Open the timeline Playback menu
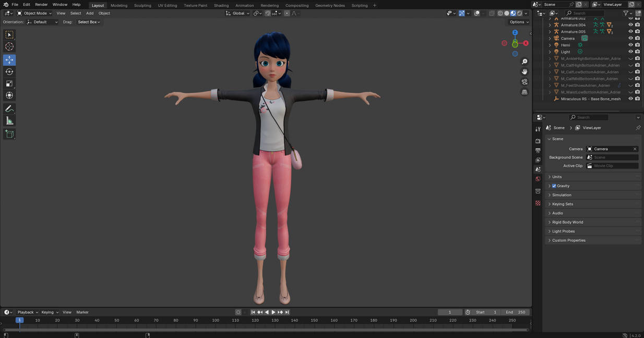The width and height of the screenshot is (644, 338). click(28, 312)
